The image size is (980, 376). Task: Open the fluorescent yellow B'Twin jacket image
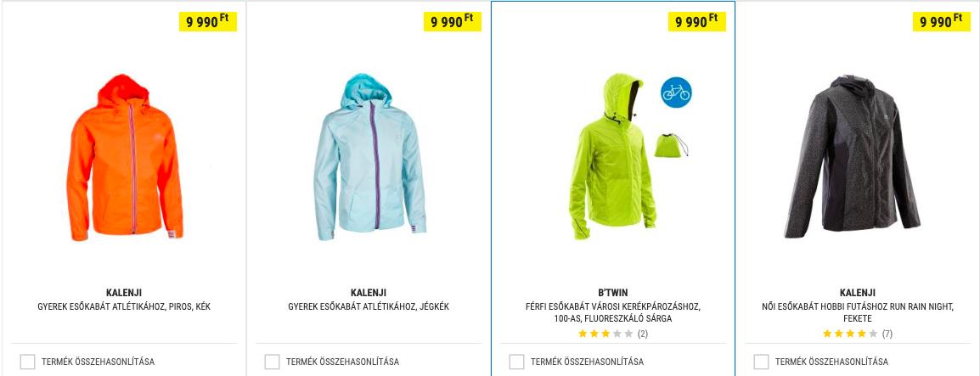[612, 156]
